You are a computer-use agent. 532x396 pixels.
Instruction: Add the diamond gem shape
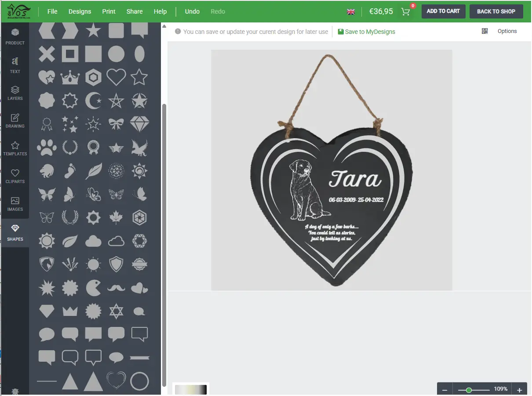coord(139,124)
